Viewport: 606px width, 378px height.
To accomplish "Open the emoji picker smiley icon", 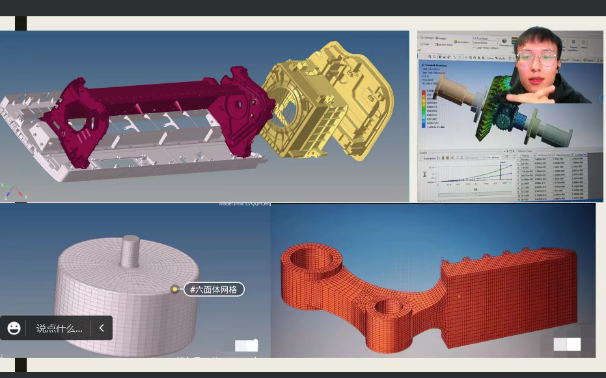I will (14, 328).
